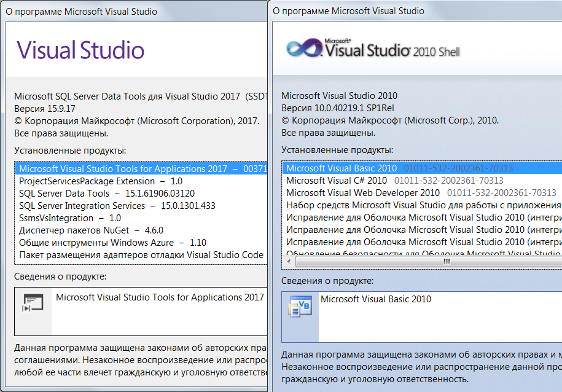Click Установленные продукты label in 2010 window
Image resolution: width=562 pixels, height=392 pixels.
click(x=337, y=149)
